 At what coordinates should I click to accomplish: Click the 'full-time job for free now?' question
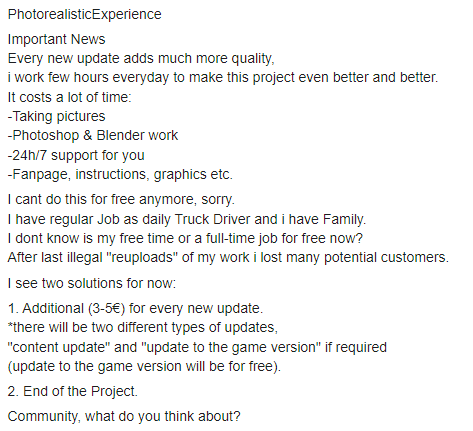pyautogui.click(x=185, y=238)
